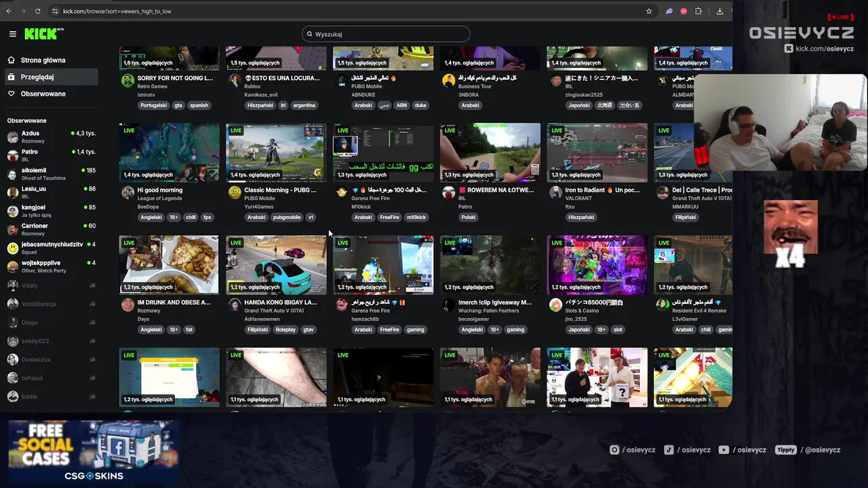Open IM DRUNK AND OBESE thumbnail

pyautogui.click(x=169, y=265)
